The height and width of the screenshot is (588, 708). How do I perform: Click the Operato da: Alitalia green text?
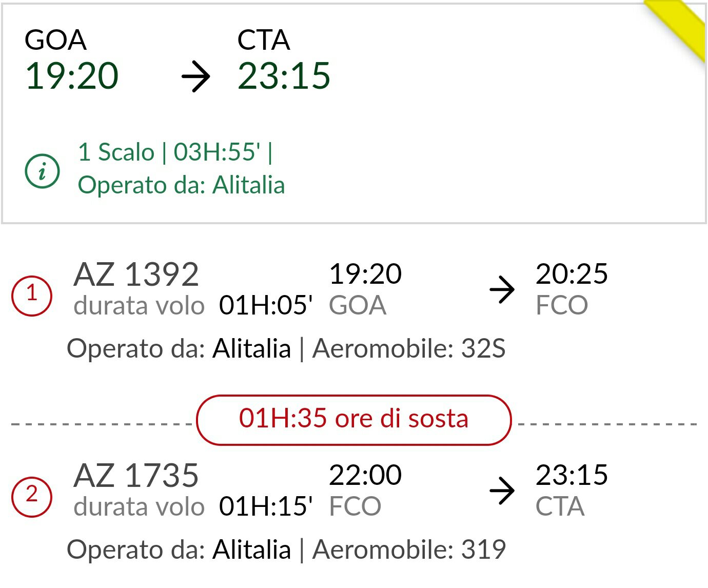(181, 185)
